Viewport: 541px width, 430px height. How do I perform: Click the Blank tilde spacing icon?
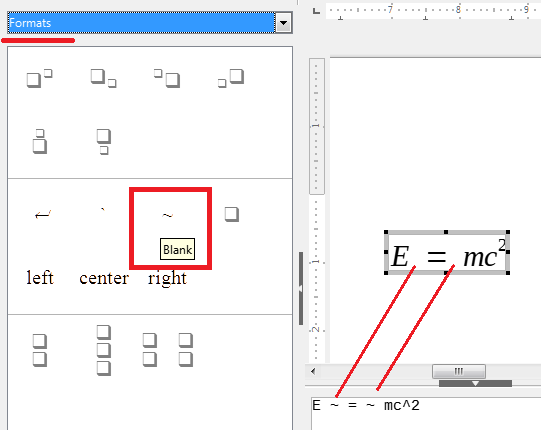point(167,215)
